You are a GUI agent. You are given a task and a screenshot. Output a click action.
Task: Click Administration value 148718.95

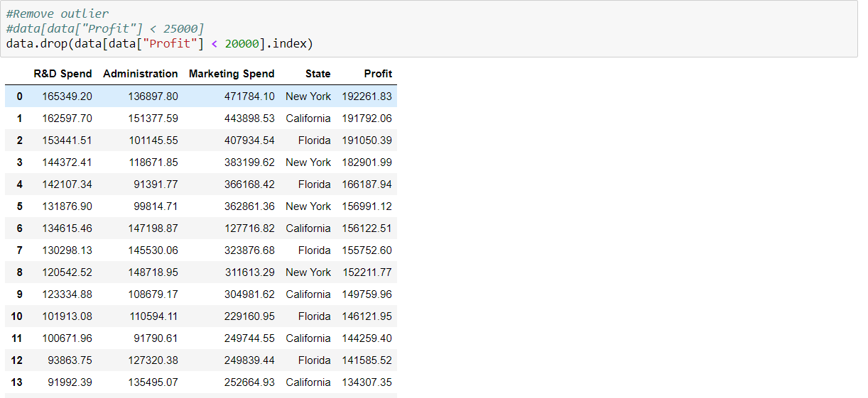point(153,272)
